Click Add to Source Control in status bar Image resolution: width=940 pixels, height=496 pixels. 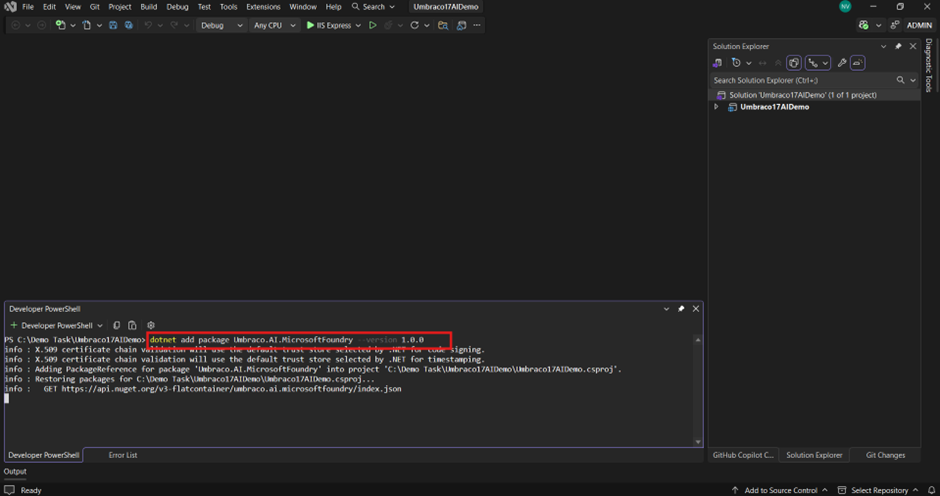tap(781, 490)
